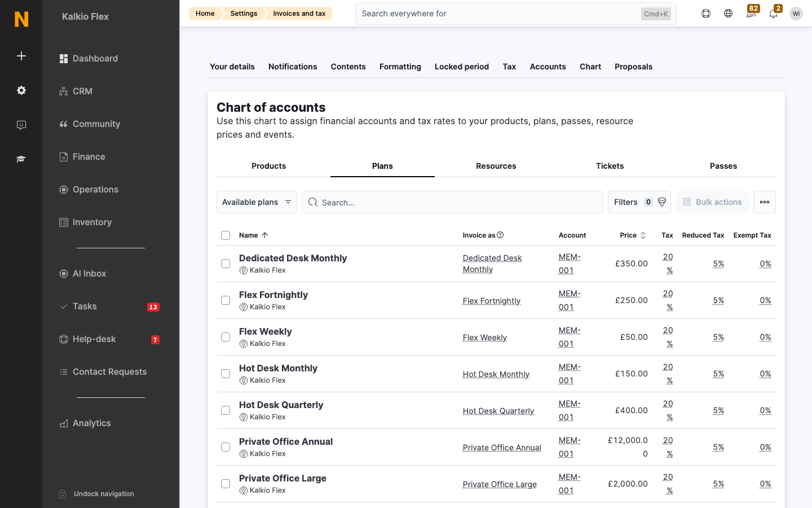Open the Bulk actions dropdown
The height and width of the screenshot is (508, 812).
click(712, 202)
